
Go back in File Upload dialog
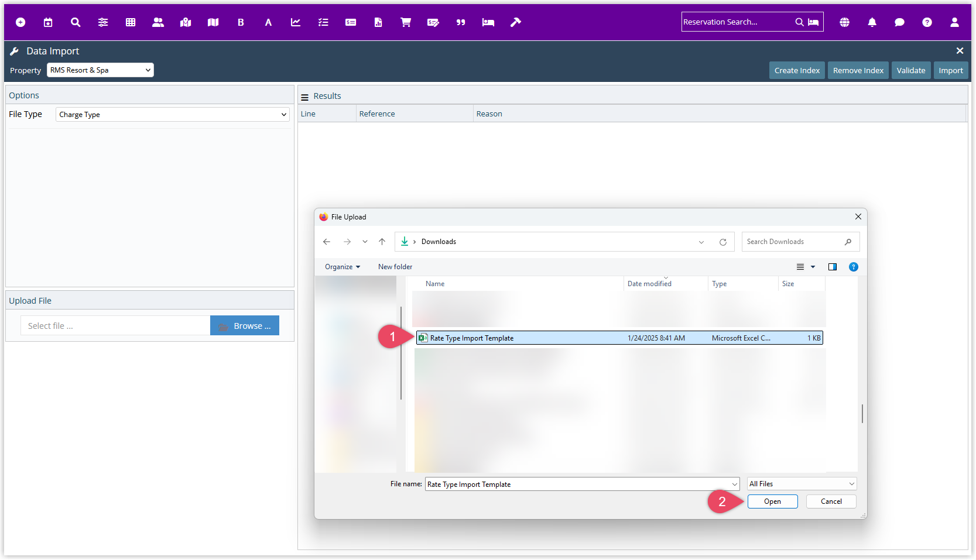(x=327, y=242)
